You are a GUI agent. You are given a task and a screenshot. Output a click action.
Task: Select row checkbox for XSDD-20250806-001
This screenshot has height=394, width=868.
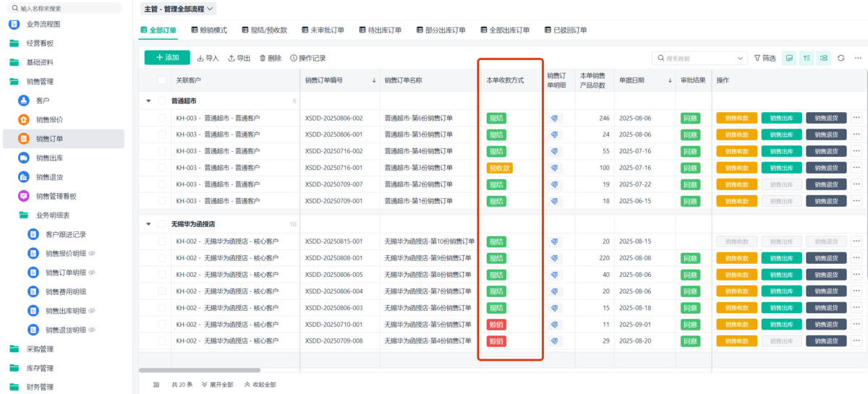coord(162,134)
